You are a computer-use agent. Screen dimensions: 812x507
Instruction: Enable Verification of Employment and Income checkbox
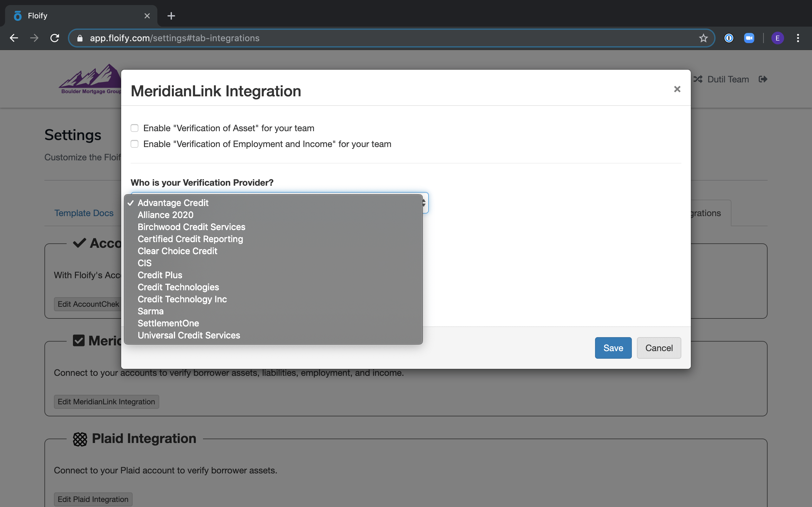[134, 144]
